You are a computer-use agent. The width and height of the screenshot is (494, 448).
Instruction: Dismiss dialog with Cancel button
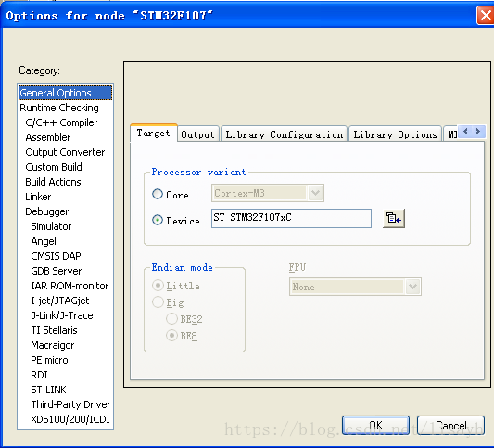(x=450, y=426)
